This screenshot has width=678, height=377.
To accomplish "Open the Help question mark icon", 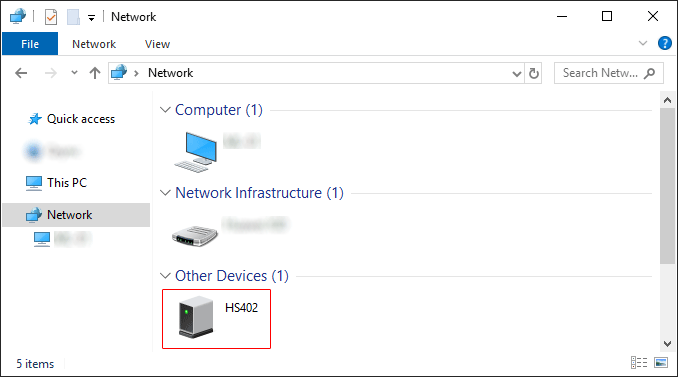I will tap(665, 43).
